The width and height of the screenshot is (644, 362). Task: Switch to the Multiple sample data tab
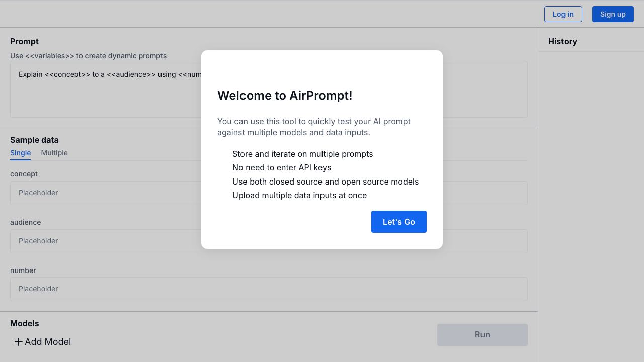coord(54,153)
